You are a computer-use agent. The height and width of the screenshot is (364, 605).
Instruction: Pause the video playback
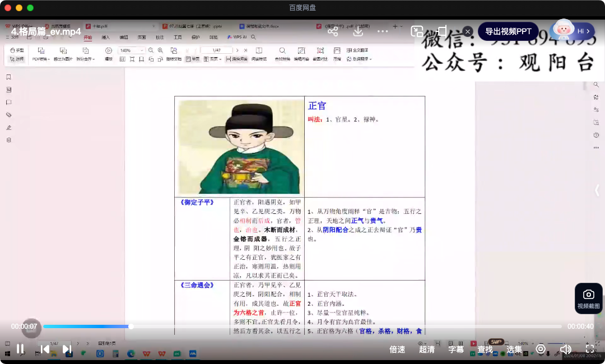(20, 349)
